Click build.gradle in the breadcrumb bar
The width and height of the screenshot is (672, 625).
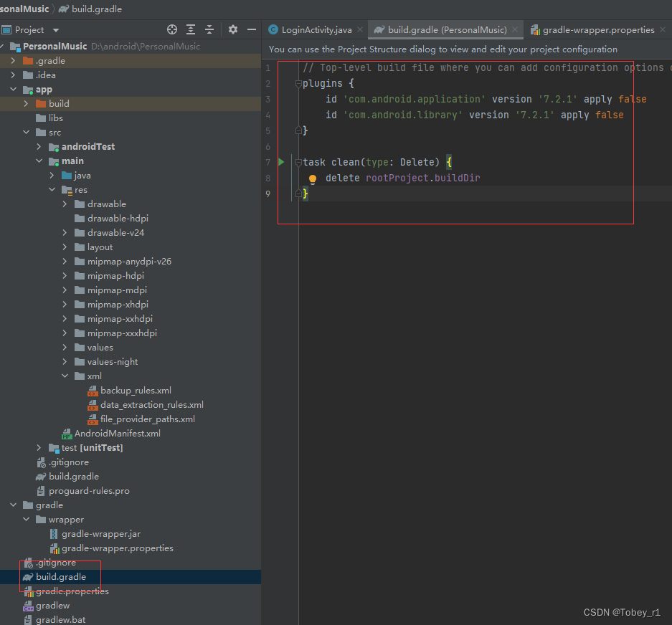tap(96, 9)
